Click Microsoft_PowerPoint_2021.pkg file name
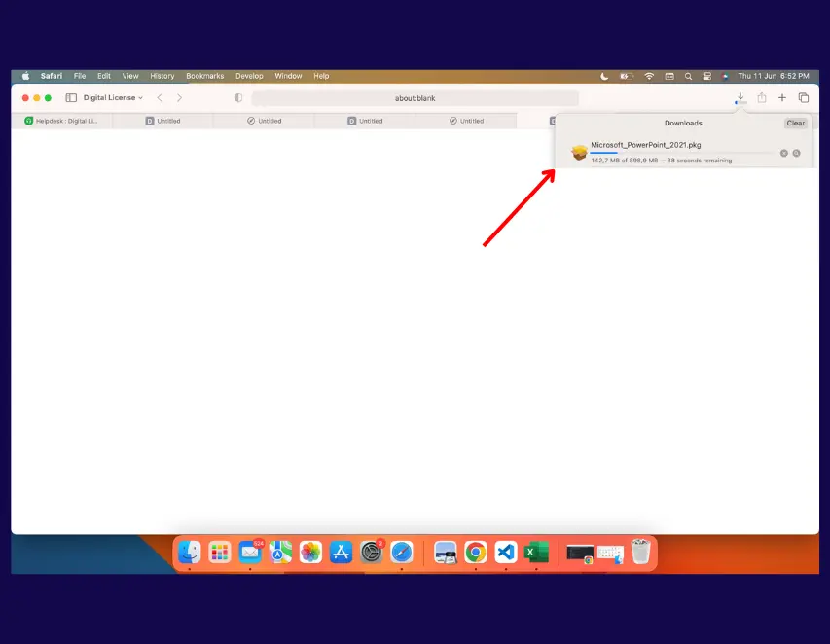Image resolution: width=830 pixels, height=644 pixels. [646, 145]
